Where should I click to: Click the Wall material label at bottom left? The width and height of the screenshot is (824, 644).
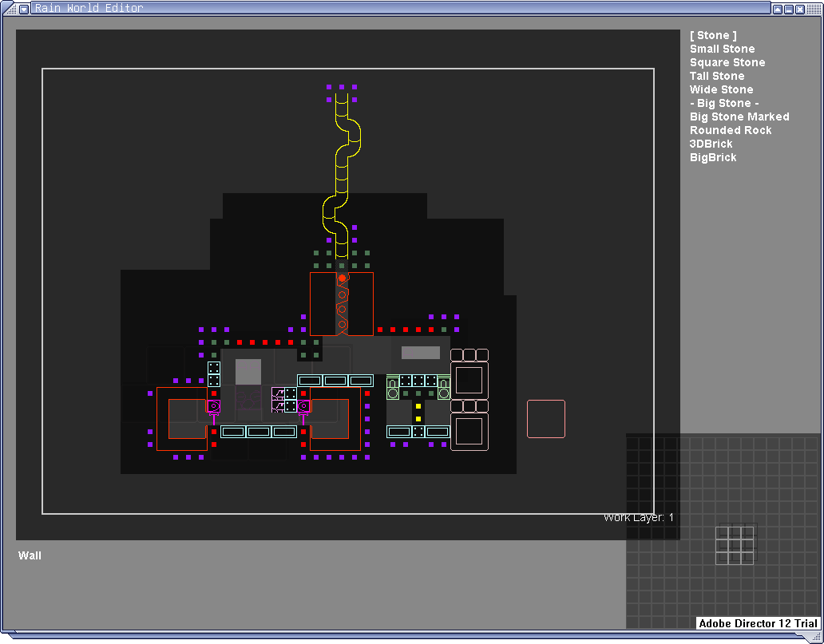point(30,555)
